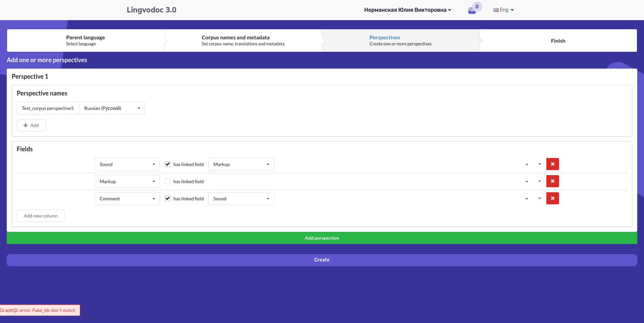The width and height of the screenshot is (644, 323).
Task: Uncheck has linked field for Sound row
Action: (x=167, y=164)
